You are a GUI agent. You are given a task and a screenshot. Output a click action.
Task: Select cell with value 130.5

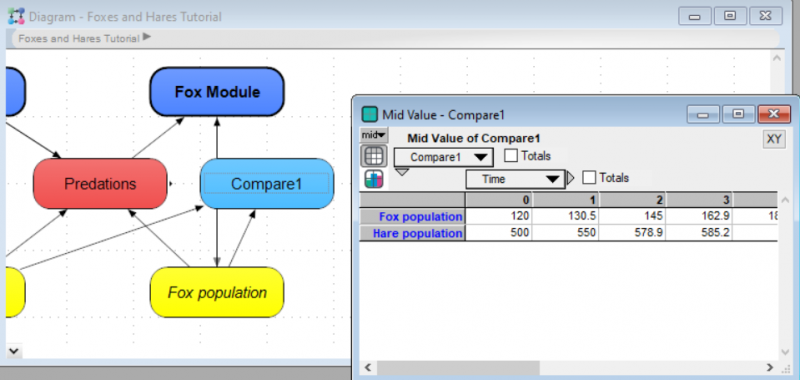tap(565, 216)
